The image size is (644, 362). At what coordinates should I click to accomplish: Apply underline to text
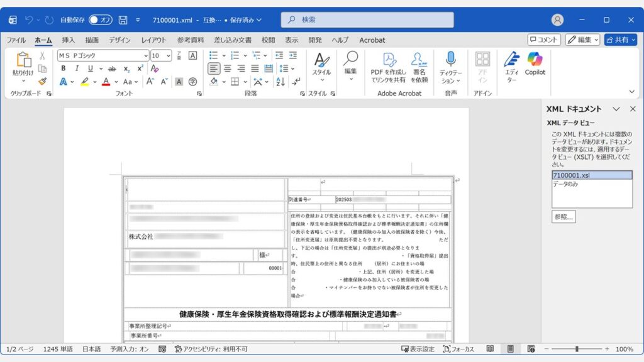[90, 67]
